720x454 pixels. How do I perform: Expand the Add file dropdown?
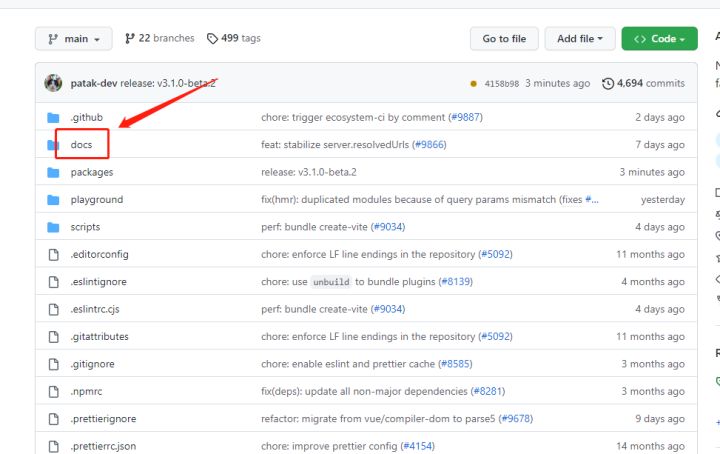pos(579,39)
